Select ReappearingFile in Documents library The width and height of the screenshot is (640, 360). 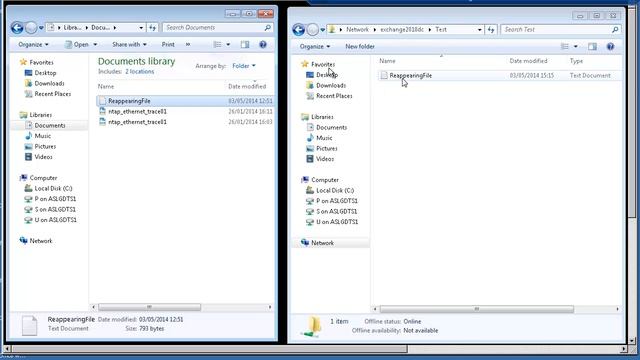(185, 101)
